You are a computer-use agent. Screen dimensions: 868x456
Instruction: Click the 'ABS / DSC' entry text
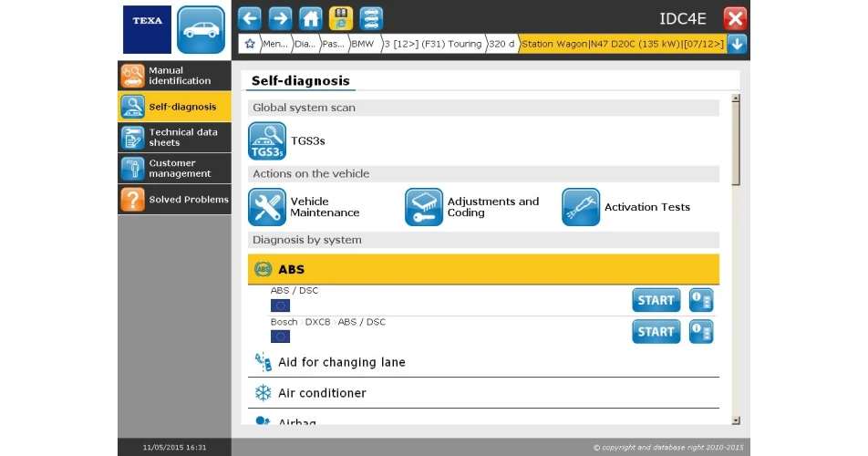point(294,291)
